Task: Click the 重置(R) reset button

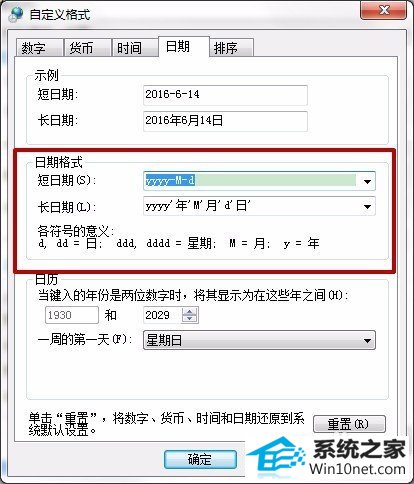Action: pyautogui.click(x=349, y=424)
